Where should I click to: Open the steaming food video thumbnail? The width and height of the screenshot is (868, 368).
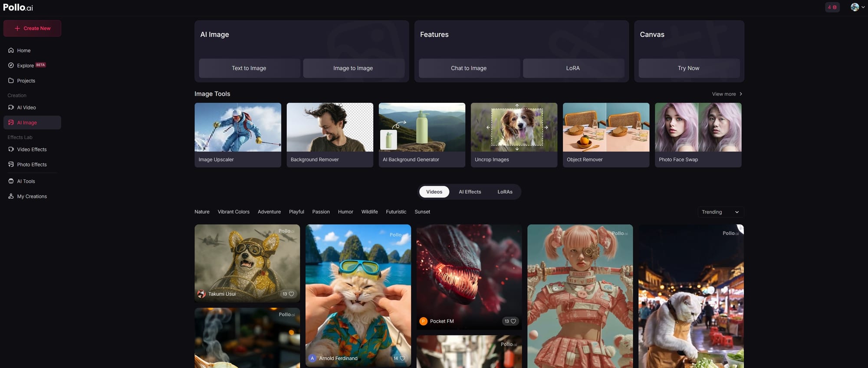pos(247,338)
